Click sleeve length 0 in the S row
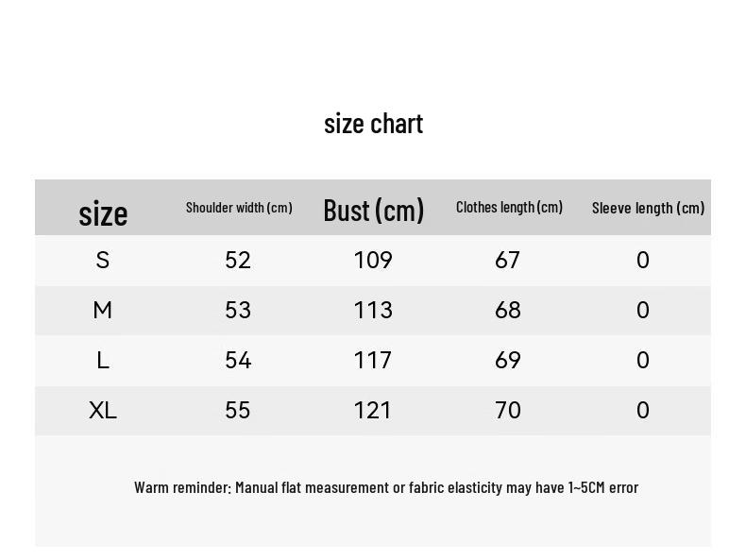746x560 pixels. 643,260
